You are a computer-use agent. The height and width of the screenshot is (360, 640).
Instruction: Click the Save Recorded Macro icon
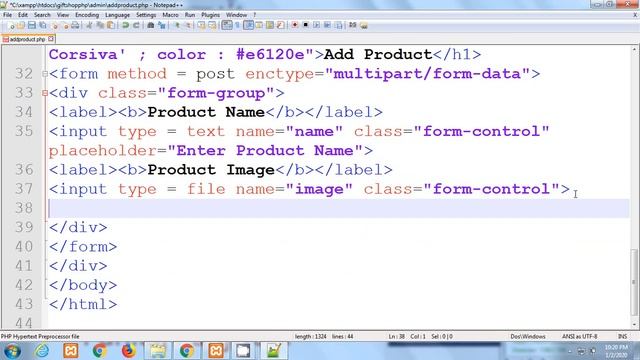pos(338,25)
